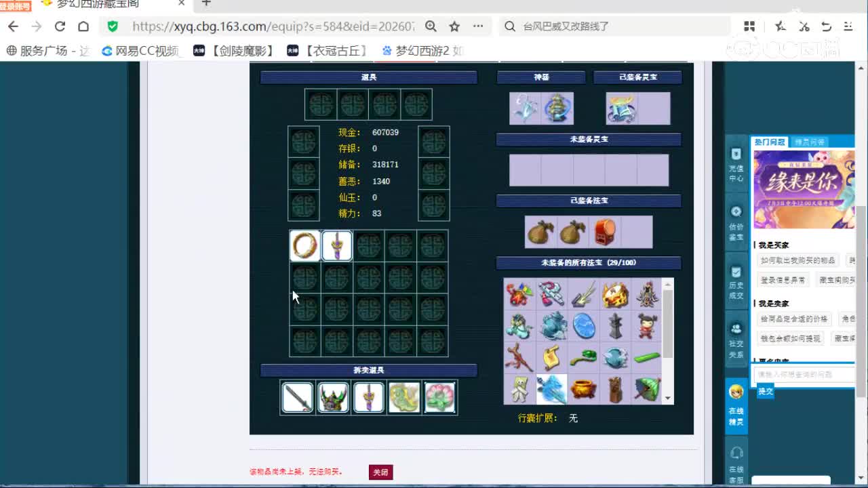This screenshot has width=868, height=488.
Task: Click the zoom magnifier icon in address bar
Action: pyautogui.click(x=431, y=26)
